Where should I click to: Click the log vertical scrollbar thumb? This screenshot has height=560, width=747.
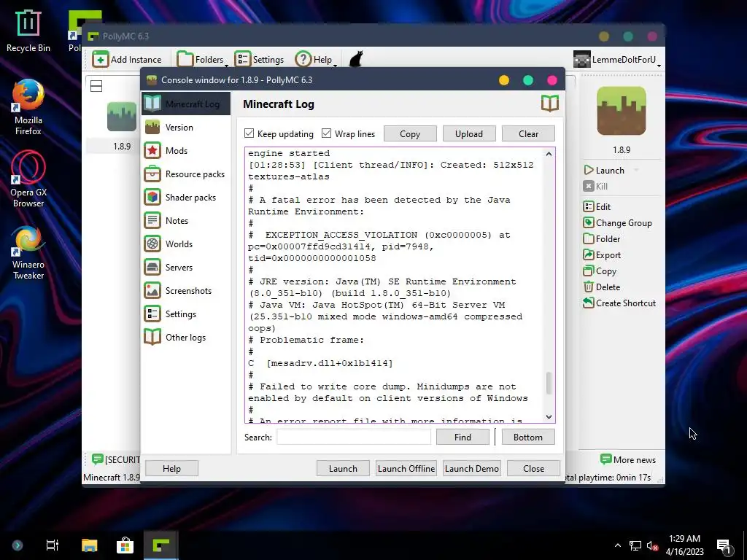549,383
